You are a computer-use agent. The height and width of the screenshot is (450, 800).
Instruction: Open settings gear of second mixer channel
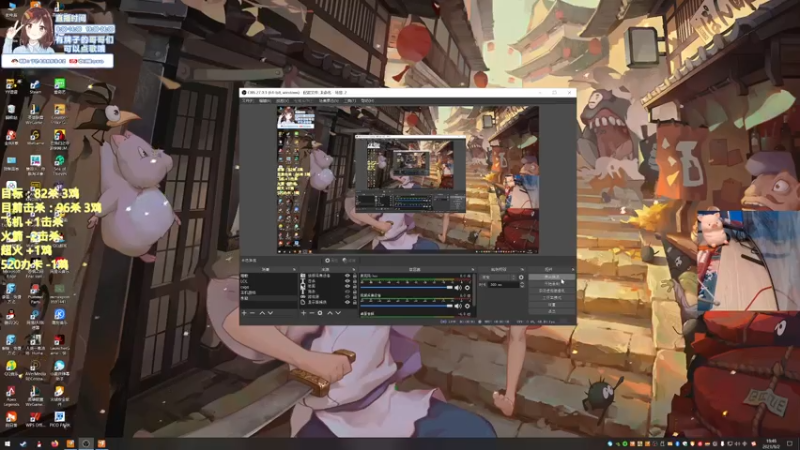click(x=467, y=306)
